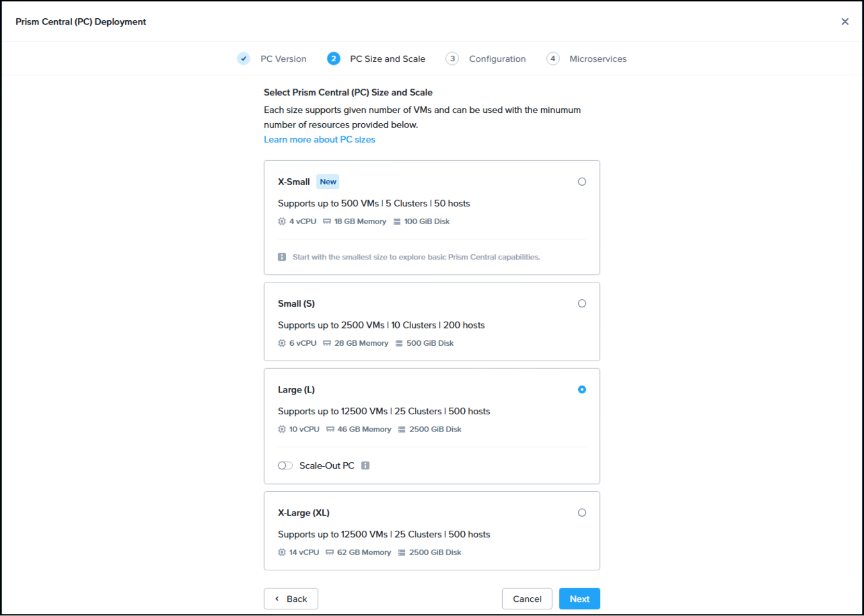This screenshot has height=616, width=864.
Task: Jump to the Microservices step
Action: pos(598,59)
